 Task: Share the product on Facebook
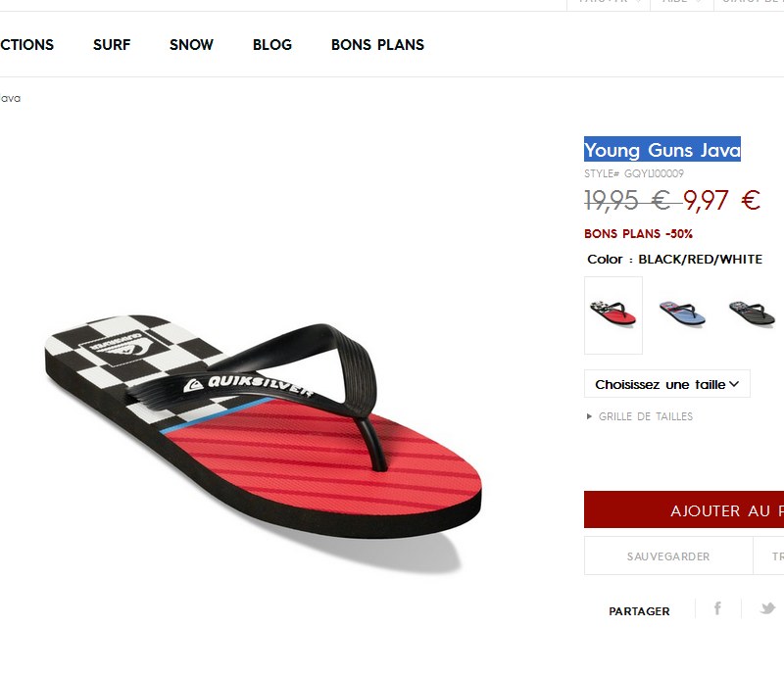[x=717, y=608]
